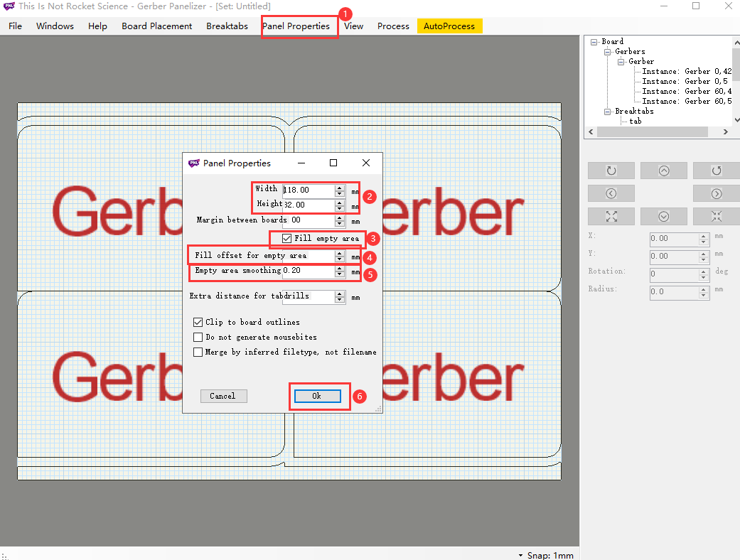Click the Cancel button

223,396
